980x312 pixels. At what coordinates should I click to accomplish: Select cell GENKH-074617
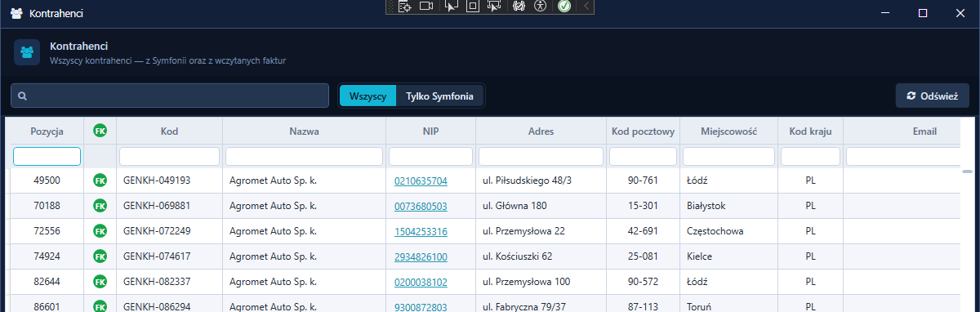pos(169,256)
